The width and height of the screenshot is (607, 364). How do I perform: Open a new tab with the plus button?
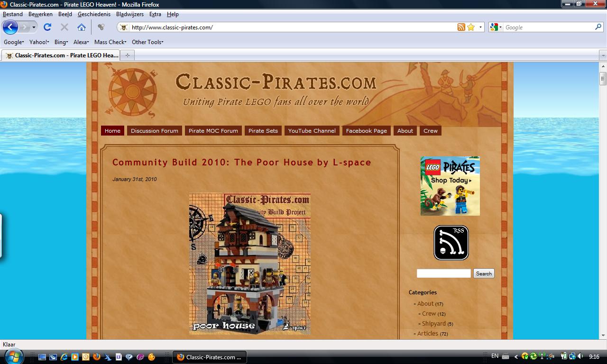(x=127, y=55)
